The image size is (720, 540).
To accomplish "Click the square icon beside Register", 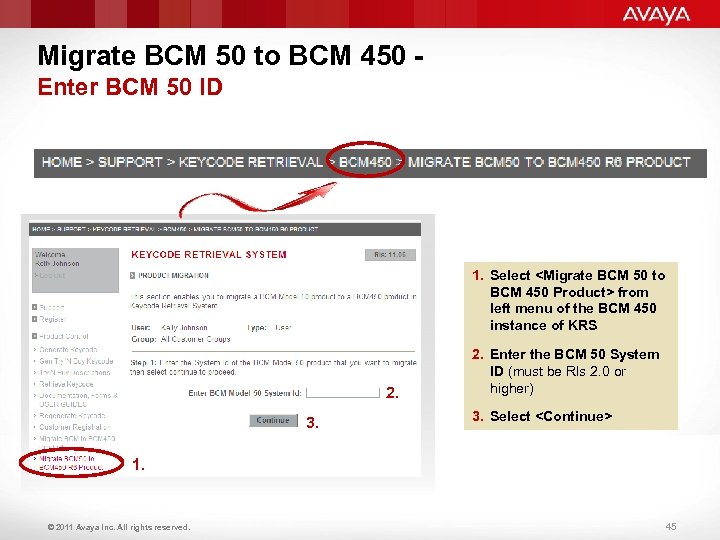I will coord(34,319).
